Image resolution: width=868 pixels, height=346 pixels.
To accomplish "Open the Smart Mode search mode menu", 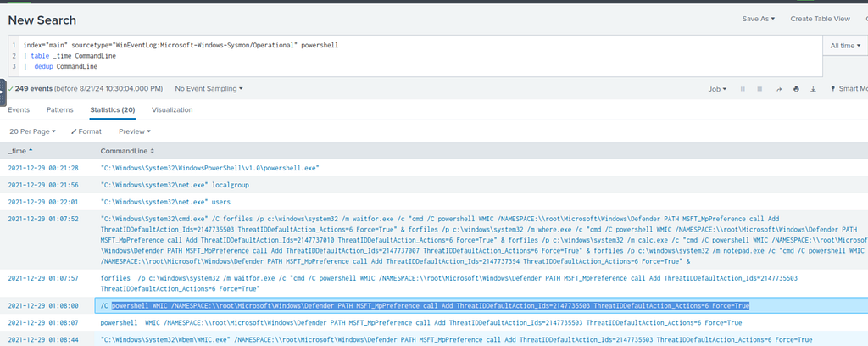I will (x=849, y=88).
